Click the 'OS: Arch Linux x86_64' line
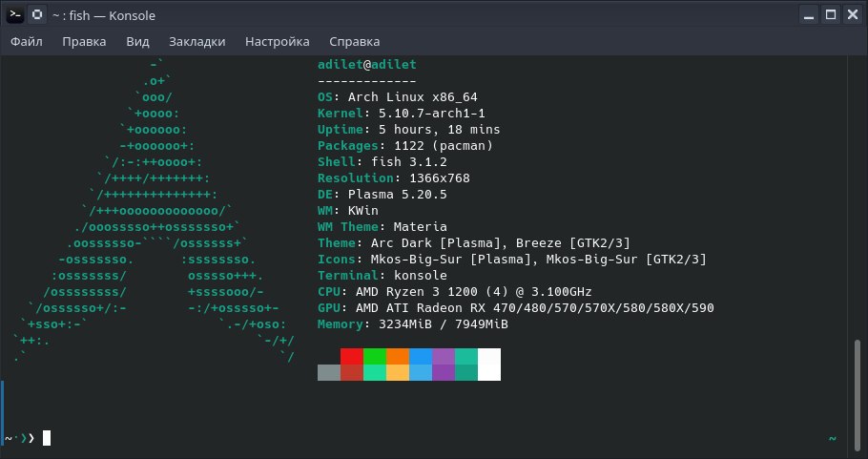Screen dimensions: 868x459 (398, 97)
